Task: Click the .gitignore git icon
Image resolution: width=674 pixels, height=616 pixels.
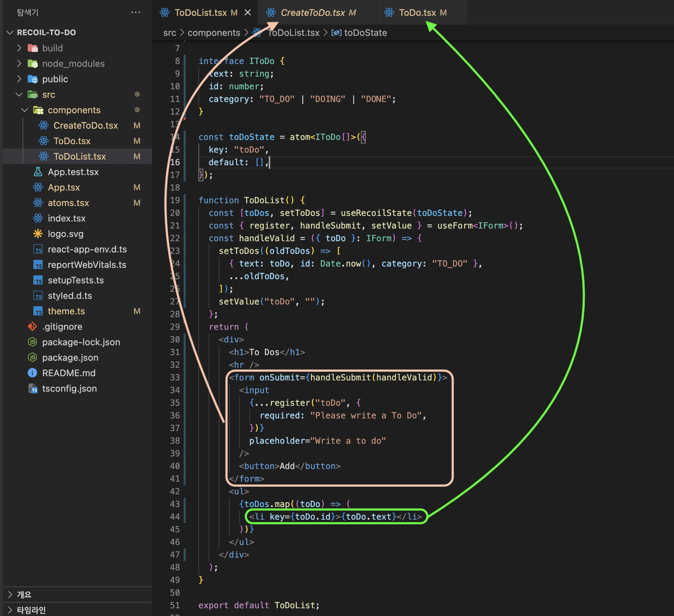Action: point(32,326)
